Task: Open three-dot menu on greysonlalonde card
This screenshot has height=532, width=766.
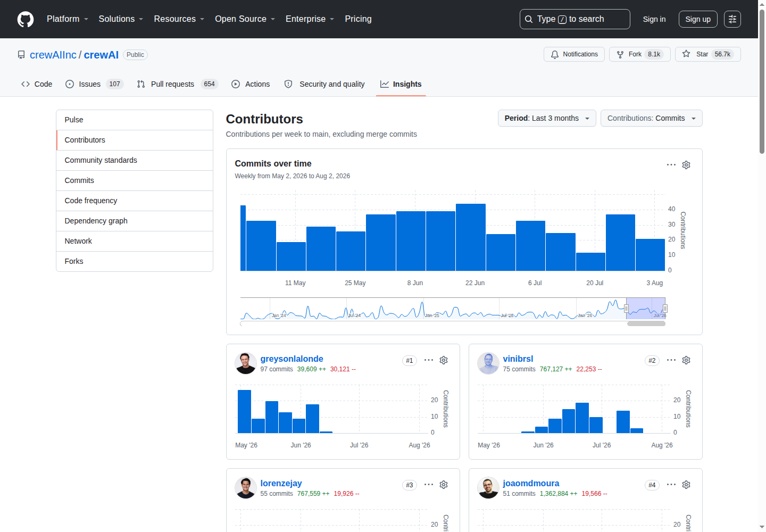Action: (429, 360)
